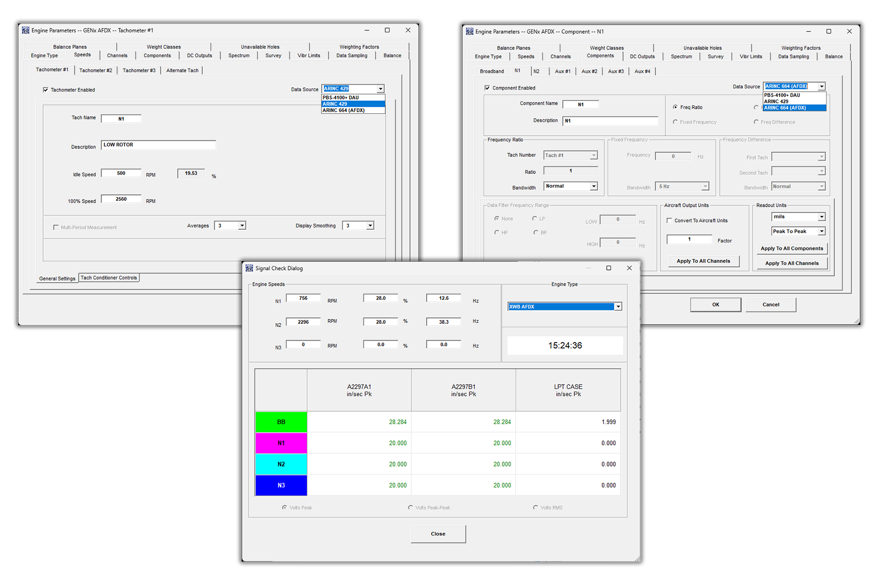This screenshot has height=588, width=882.
Task: Maximize the Signal Check Dialog window
Action: click(609, 268)
